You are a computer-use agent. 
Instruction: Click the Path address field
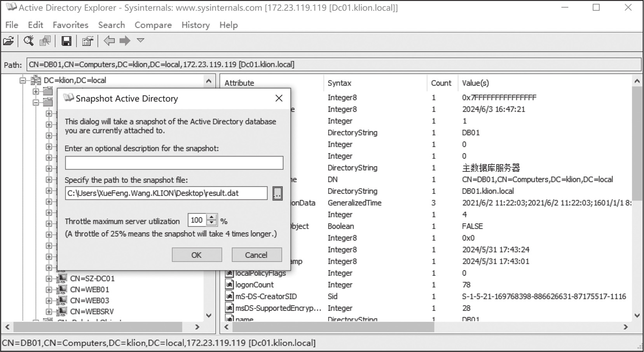333,64
